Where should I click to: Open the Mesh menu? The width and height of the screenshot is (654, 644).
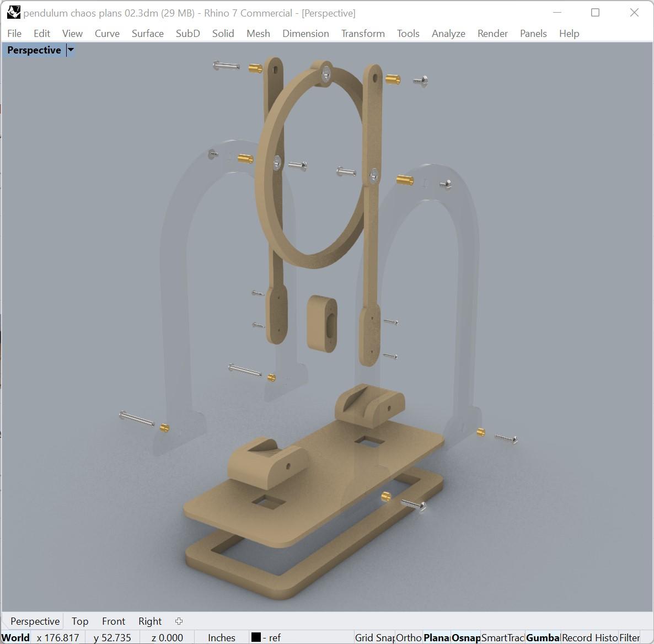tap(258, 34)
